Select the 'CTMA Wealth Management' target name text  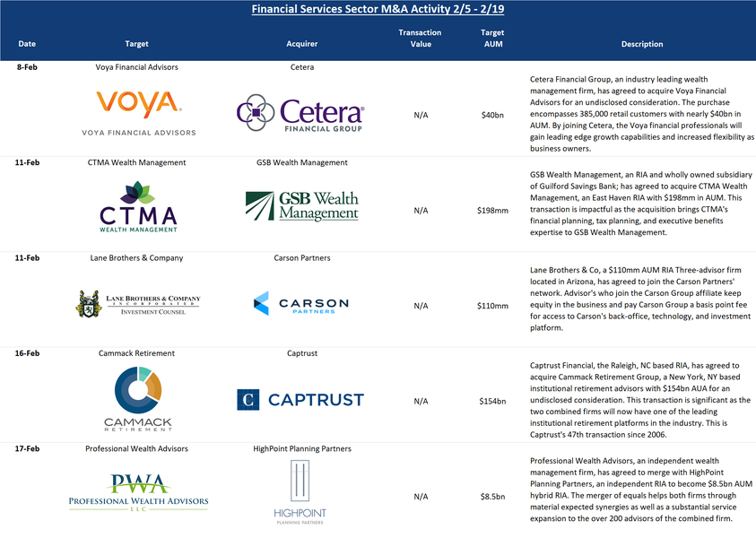pos(136,162)
